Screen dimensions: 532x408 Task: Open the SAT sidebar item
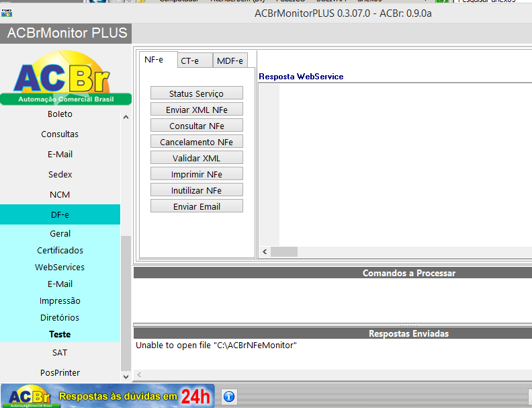click(x=60, y=353)
